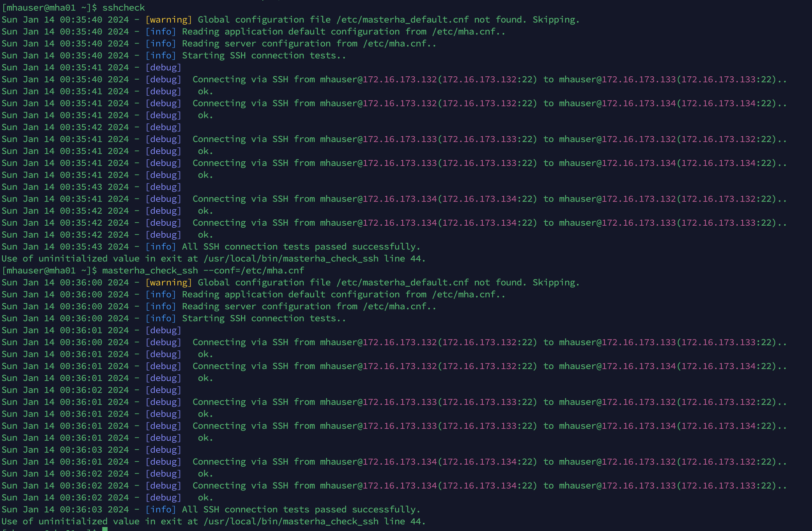
Task: Click the empty [debug] tag at 00:36:03
Action: click(x=163, y=450)
